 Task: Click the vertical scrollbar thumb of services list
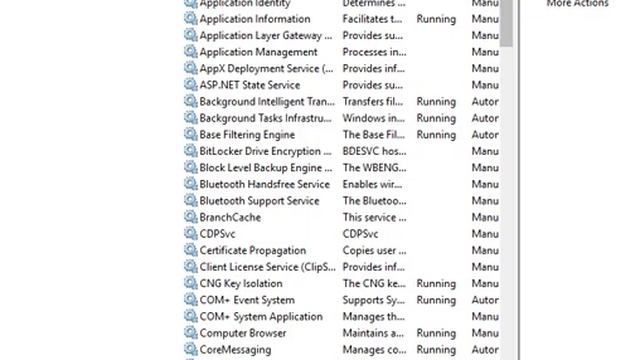point(506,23)
